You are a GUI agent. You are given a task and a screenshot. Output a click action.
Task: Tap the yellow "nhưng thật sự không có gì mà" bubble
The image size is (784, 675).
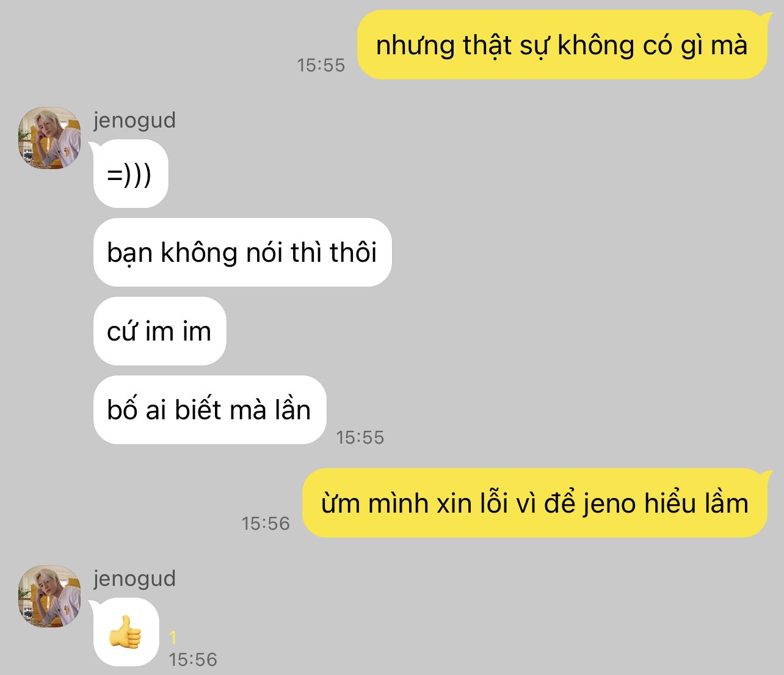[562, 45]
